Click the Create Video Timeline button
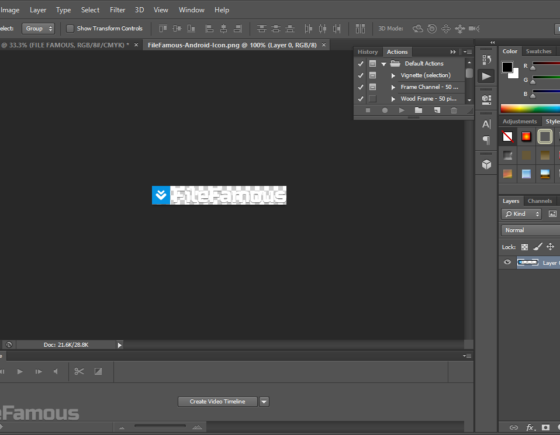560x435 pixels. pyautogui.click(x=217, y=401)
